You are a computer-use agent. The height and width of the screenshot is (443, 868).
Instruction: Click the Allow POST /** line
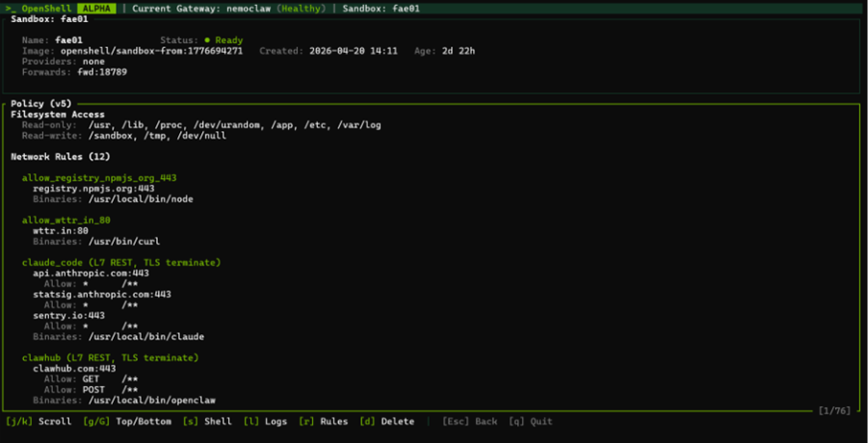(x=91, y=389)
